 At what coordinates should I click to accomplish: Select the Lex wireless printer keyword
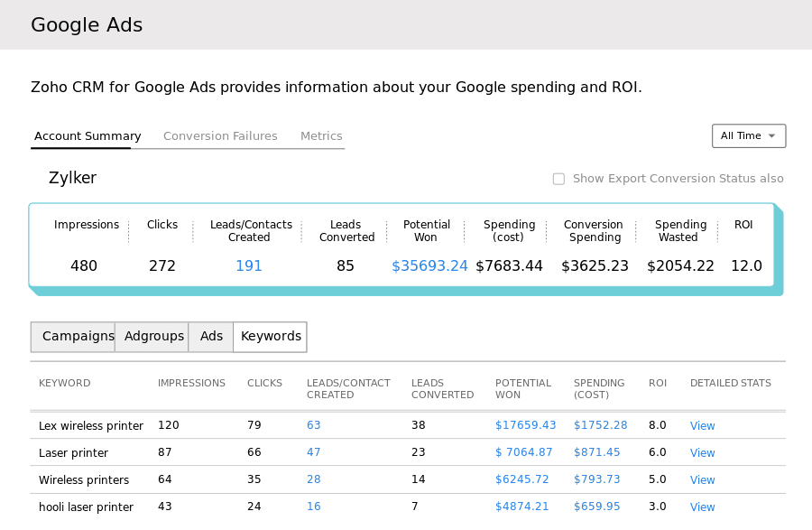click(90, 426)
